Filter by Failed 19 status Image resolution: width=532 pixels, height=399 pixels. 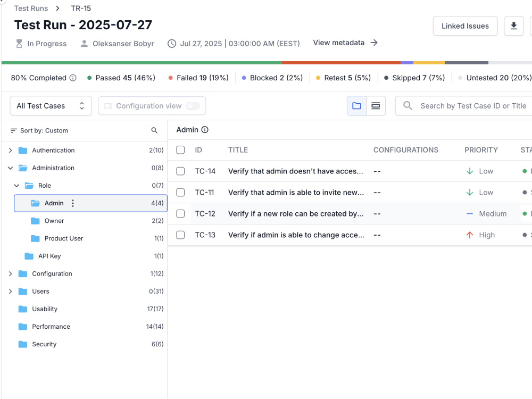198,78
